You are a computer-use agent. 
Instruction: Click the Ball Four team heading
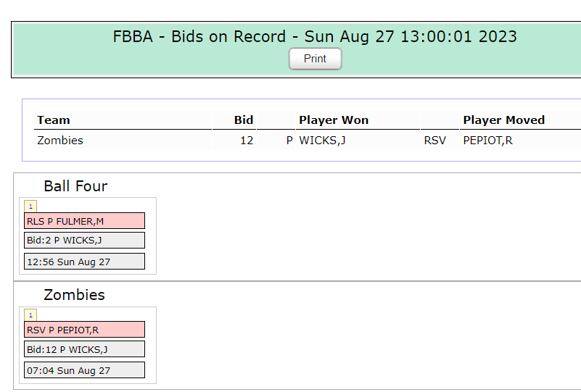(x=75, y=185)
